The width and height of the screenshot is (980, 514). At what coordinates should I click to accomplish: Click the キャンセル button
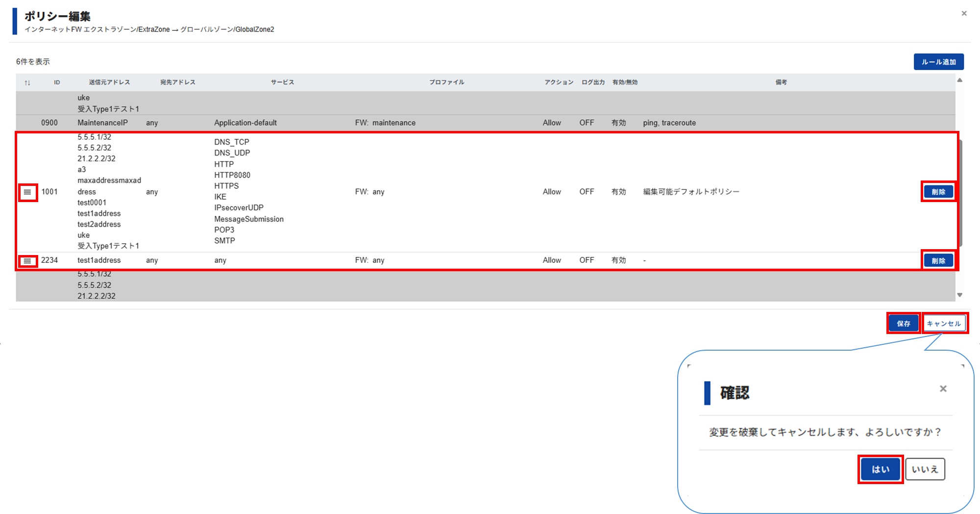point(944,323)
